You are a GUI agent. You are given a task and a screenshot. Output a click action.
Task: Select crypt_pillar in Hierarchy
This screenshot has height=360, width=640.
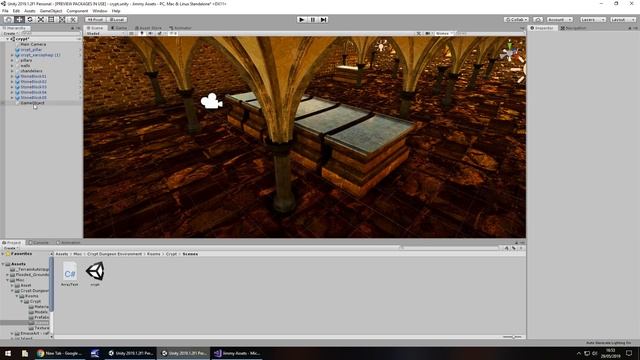(31, 50)
